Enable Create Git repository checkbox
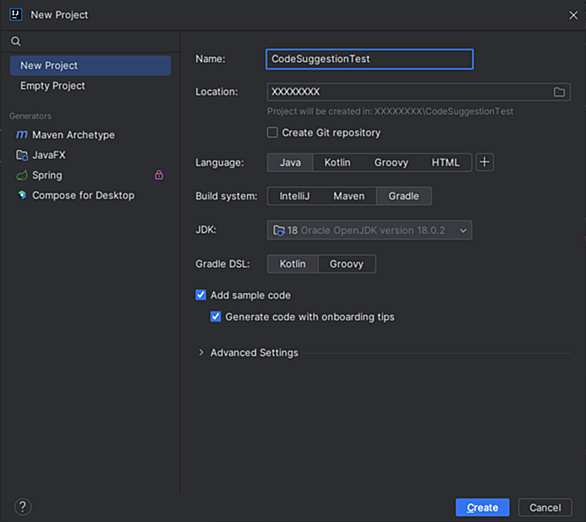 pos(272,132)
